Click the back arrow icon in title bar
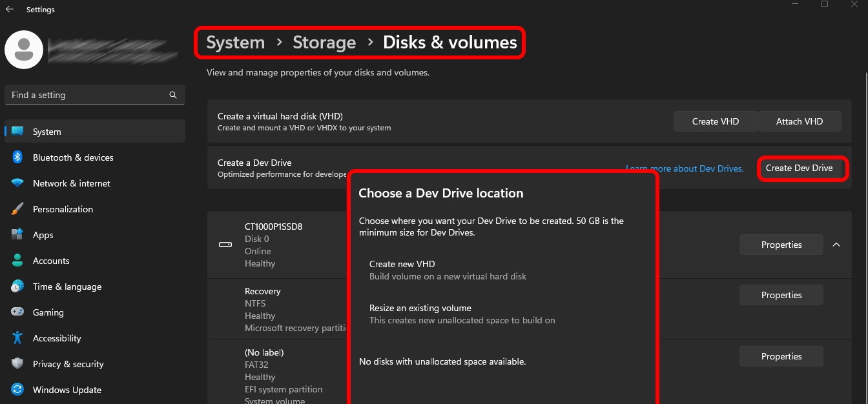 click(10, 10)
